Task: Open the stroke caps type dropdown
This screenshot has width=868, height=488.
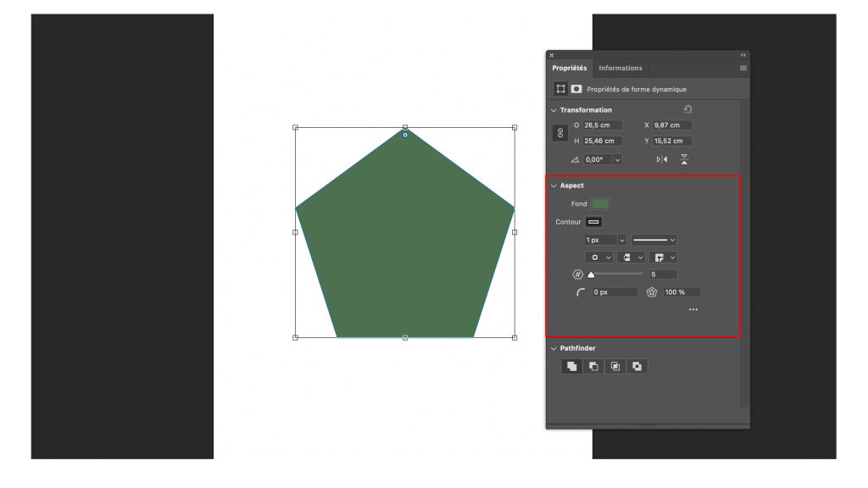Action: (631, 258)
